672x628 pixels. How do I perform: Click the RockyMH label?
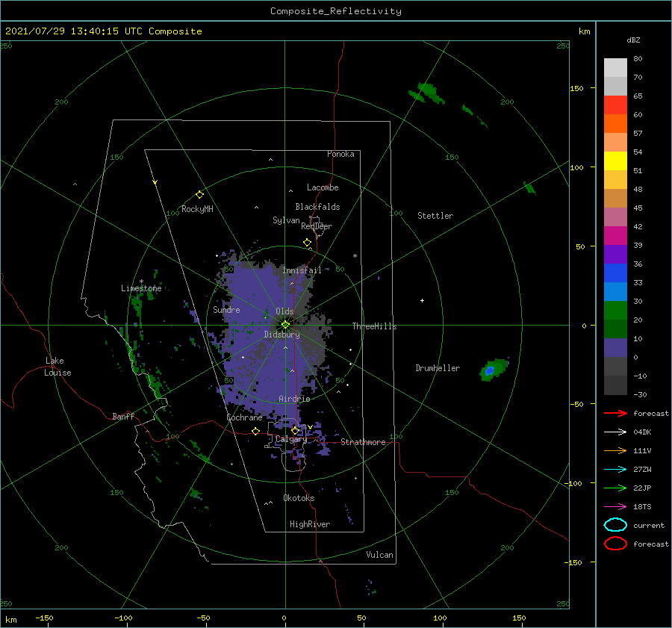tap(197, 209)
